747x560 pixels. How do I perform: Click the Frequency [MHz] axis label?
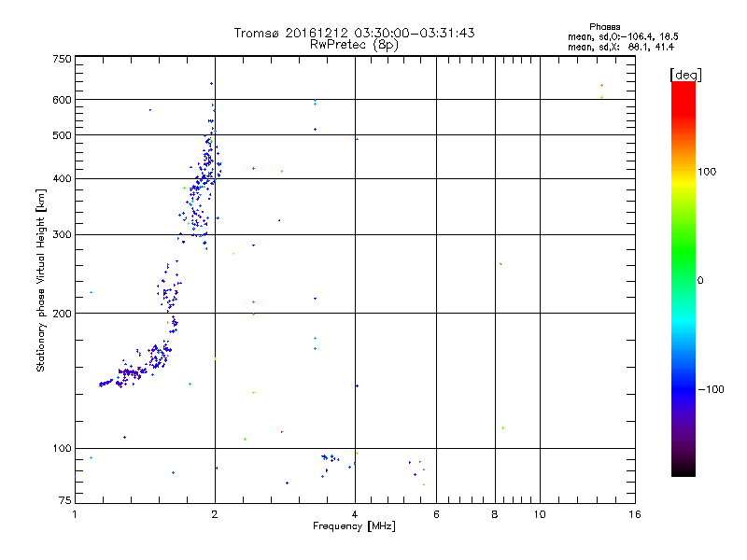(354, 526)
